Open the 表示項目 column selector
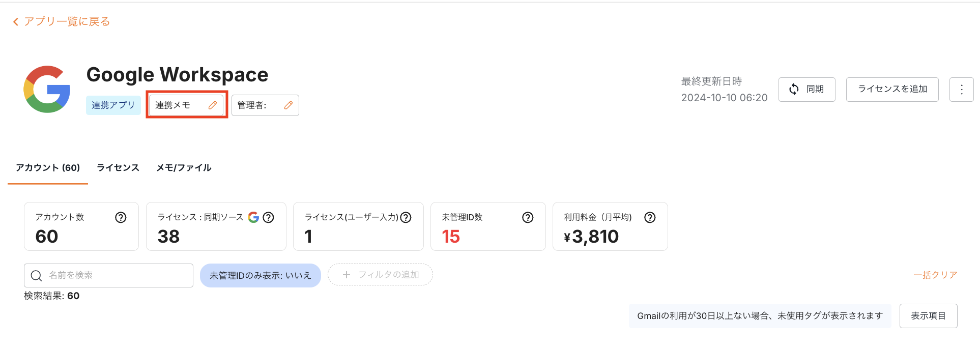Image resolution: width=980 pixels, height=348 pixels. click(928, 316)
